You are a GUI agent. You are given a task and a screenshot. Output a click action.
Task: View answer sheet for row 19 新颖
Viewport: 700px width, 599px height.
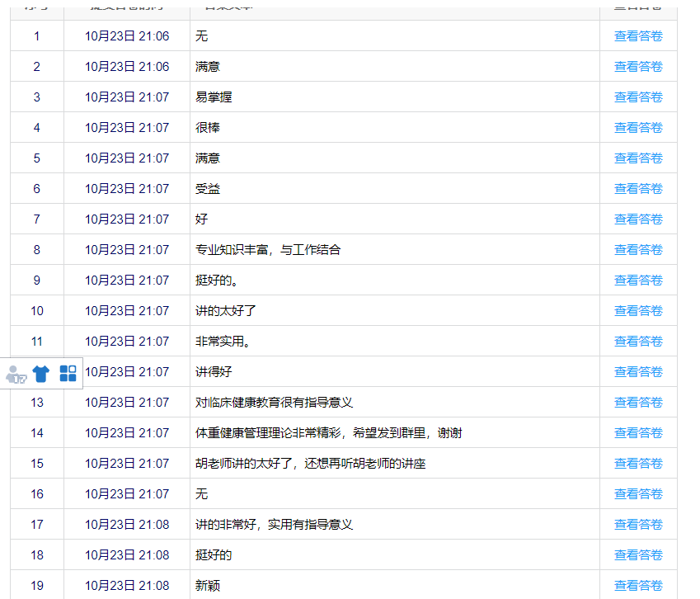638,586
